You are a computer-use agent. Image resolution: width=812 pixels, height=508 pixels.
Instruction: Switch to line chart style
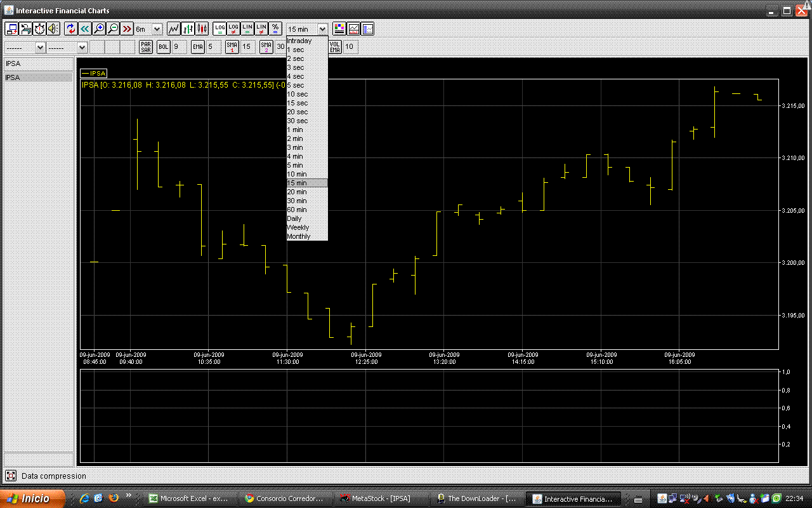coord(173,29)
